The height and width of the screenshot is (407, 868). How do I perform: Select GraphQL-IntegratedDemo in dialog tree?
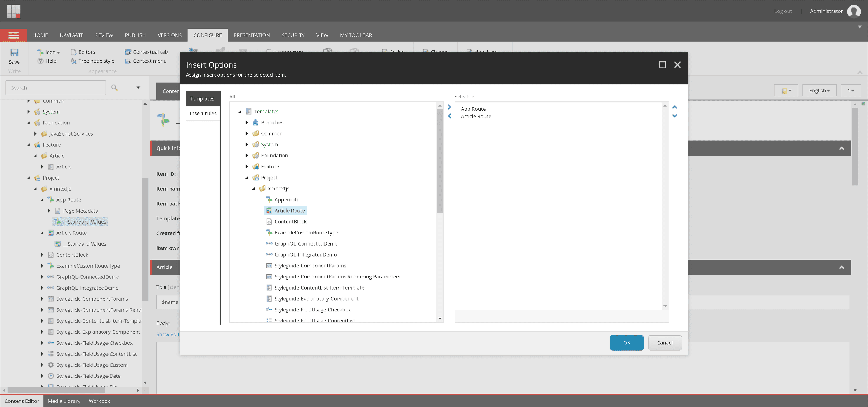point(305,255)
